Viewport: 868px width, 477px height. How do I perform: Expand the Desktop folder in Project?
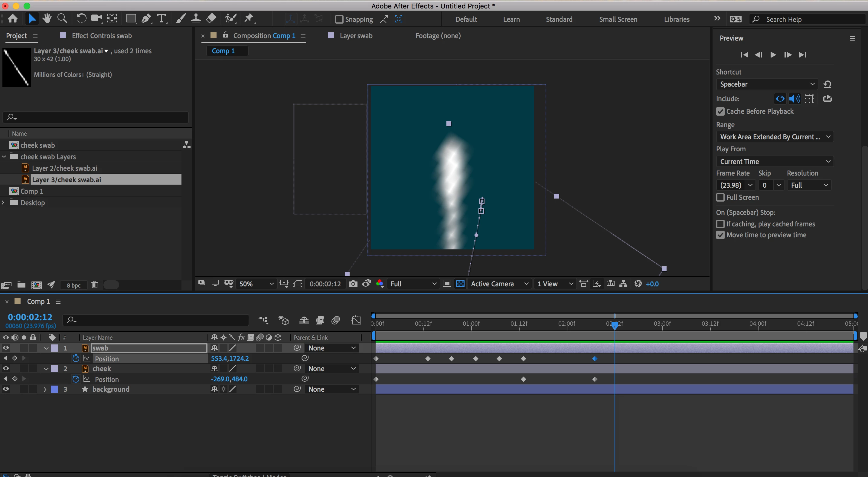pyautogui.click(x=3, y=202)
